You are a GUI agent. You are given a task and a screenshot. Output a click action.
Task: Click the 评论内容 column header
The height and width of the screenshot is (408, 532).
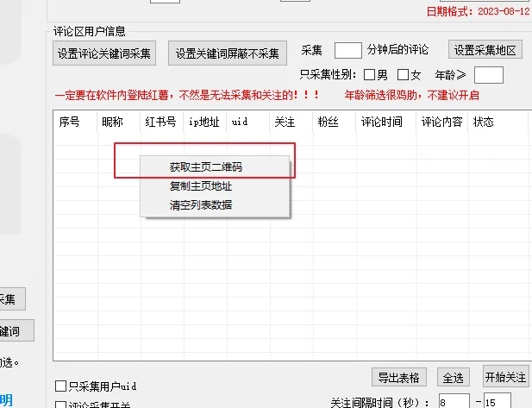(x=442, y=122)
